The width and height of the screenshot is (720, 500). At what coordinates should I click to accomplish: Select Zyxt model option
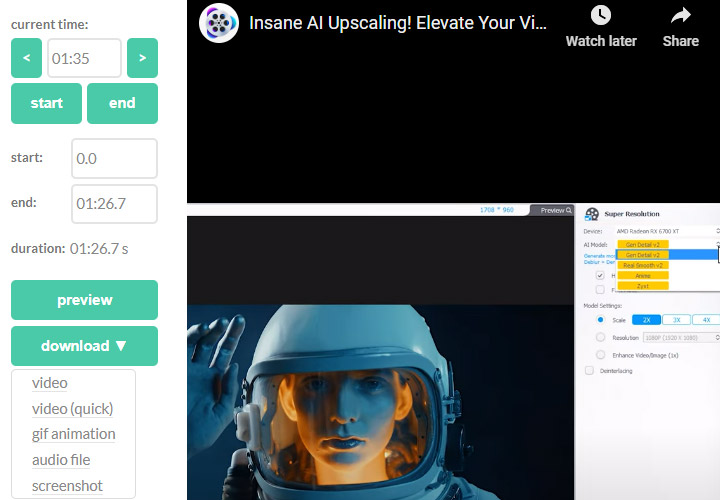643,286
